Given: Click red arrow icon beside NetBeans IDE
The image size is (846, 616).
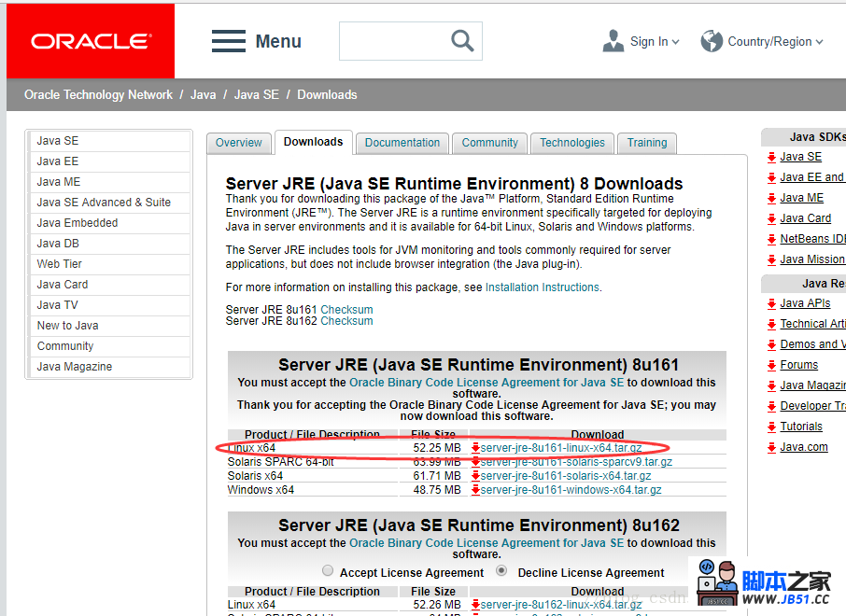Looking at the screenshot, I should click(771, 240).
